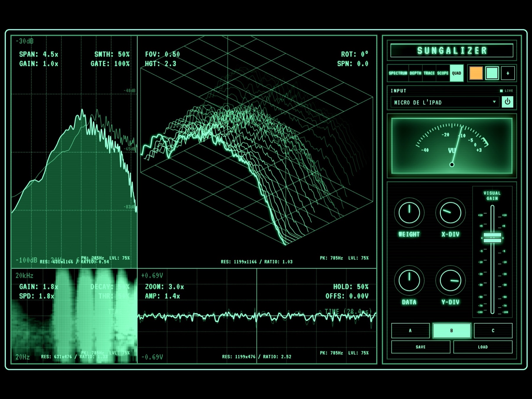
Task: Open the MICRO DE L'IPAD input dropdown
Action: click(x=445, y=102)
